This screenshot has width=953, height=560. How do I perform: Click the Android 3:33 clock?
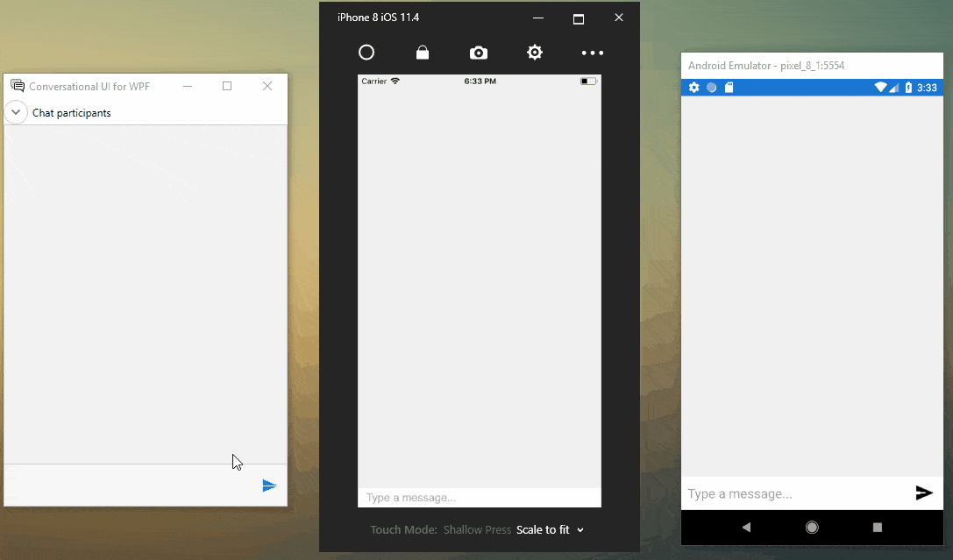pyautogui.click(x=927, y=88)
